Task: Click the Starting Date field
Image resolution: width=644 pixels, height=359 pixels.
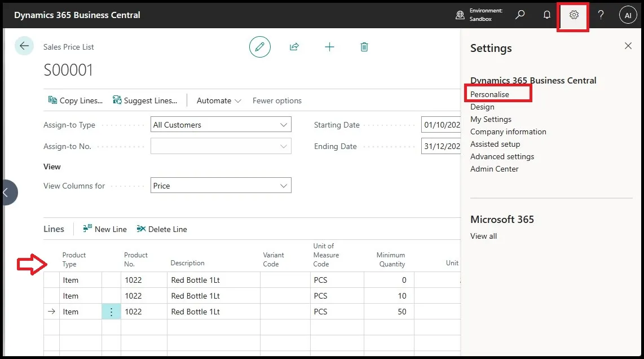Action: coord(441,125)
